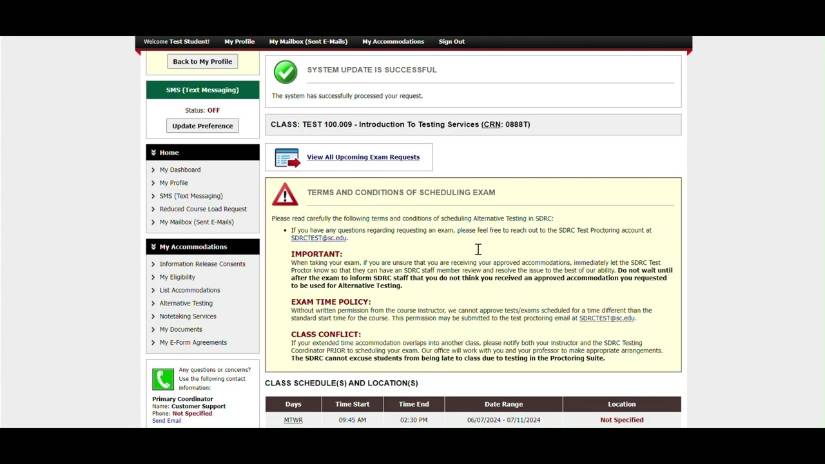Click SMS (Text Messaging) green header
The width and height of the screenshot is (825, 464).
(203, 90)
